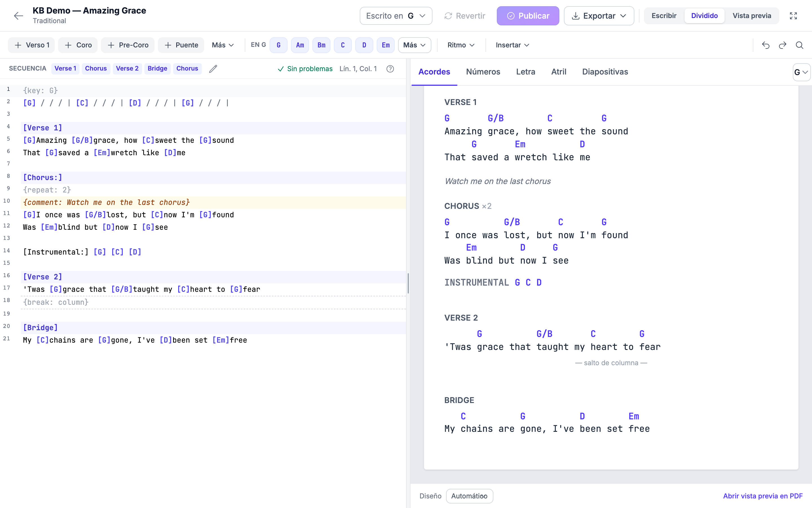812x508 pixels.
Task: Add a Puente section
Action: (x=181, y=45)
